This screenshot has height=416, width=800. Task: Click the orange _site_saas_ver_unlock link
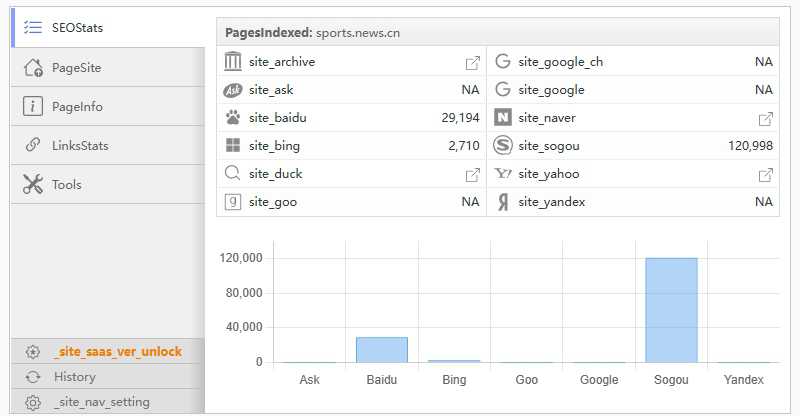pyautogui.click(x=118, y=352)
